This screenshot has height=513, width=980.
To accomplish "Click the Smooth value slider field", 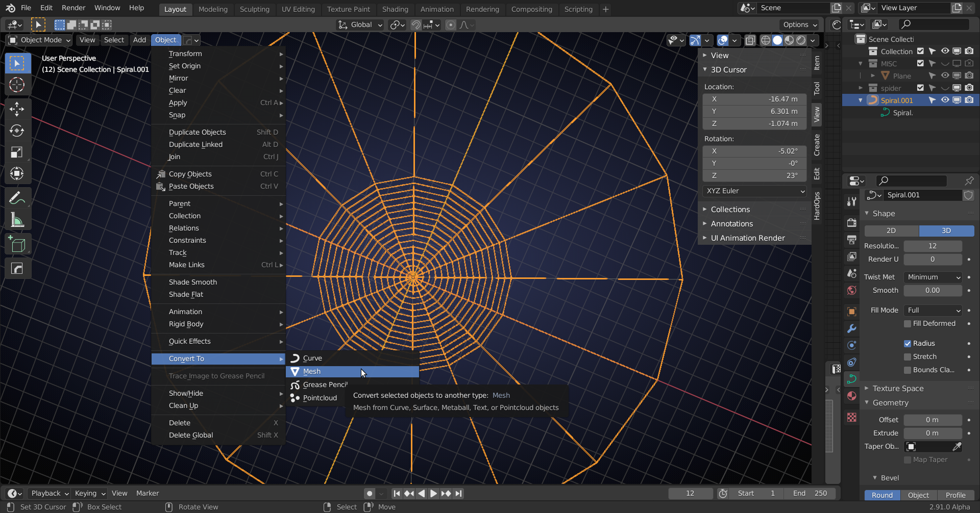I will 933,290.
